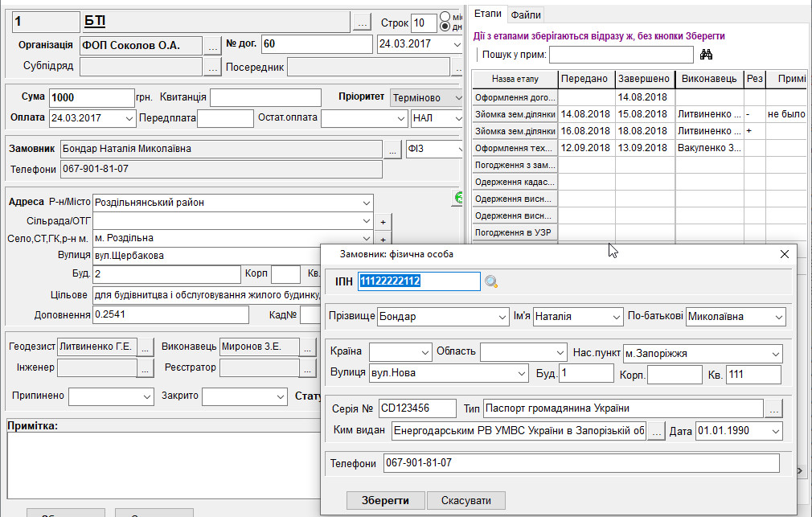
Task: Expand the Остат.оплата dropdown
Action: (400, 119)
